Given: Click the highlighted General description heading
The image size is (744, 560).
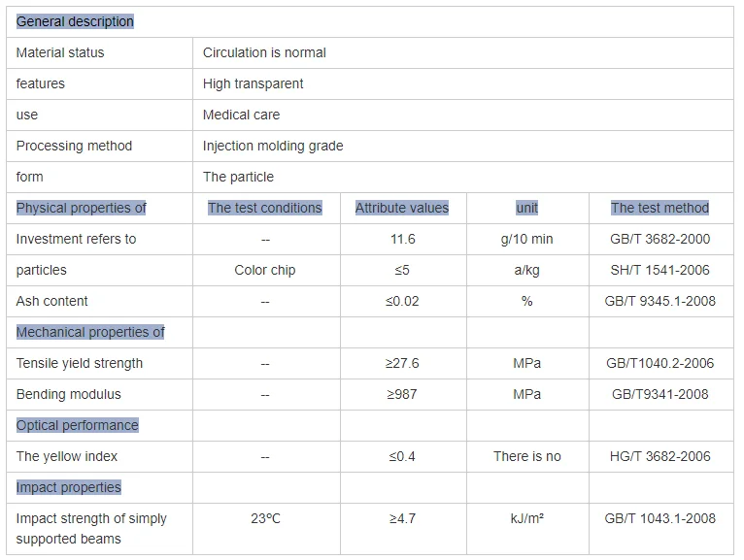Looking at the screenshot, I should [75, 21].
